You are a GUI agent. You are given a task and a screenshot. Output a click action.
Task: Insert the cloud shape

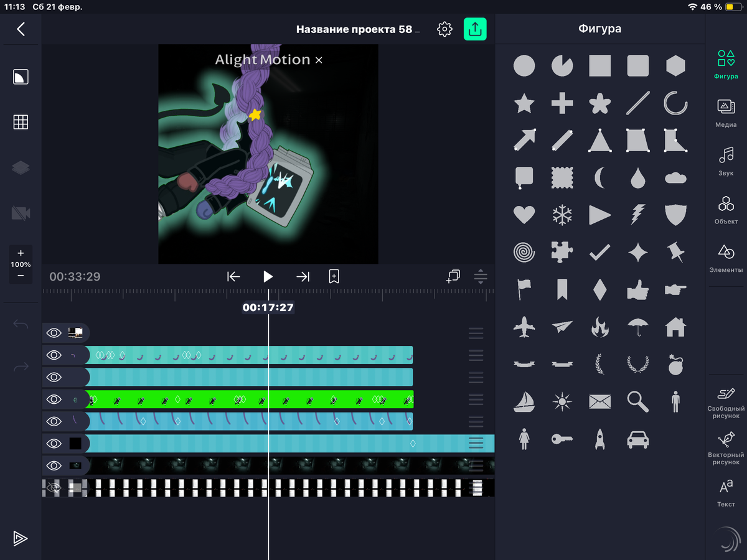pyautogui.click(x=675, y=179)
